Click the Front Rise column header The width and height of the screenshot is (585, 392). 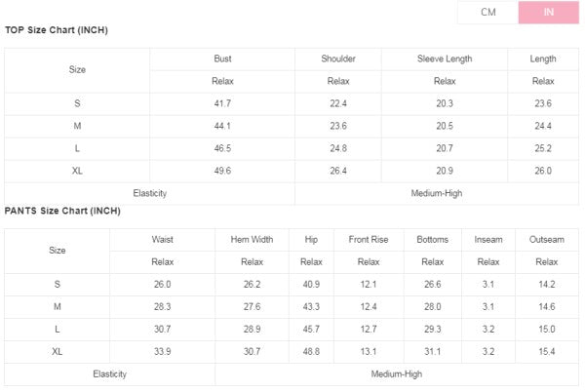pyautogui.click(x=369, y=239)
